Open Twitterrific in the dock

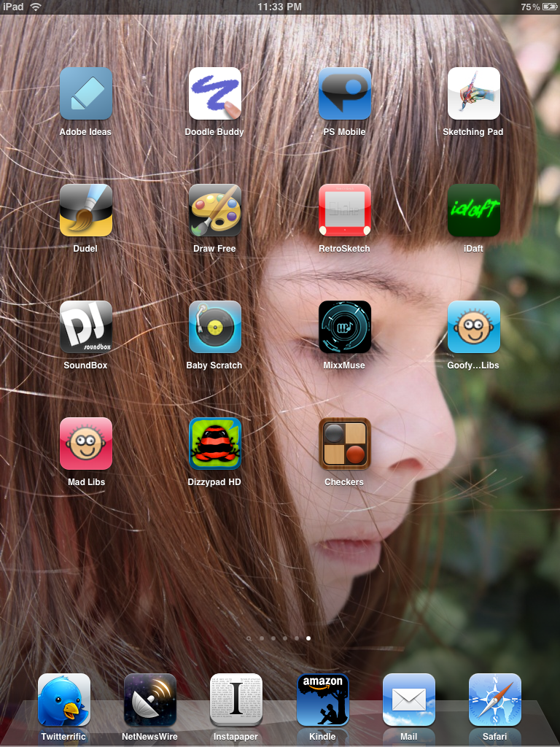click(64, 700)
